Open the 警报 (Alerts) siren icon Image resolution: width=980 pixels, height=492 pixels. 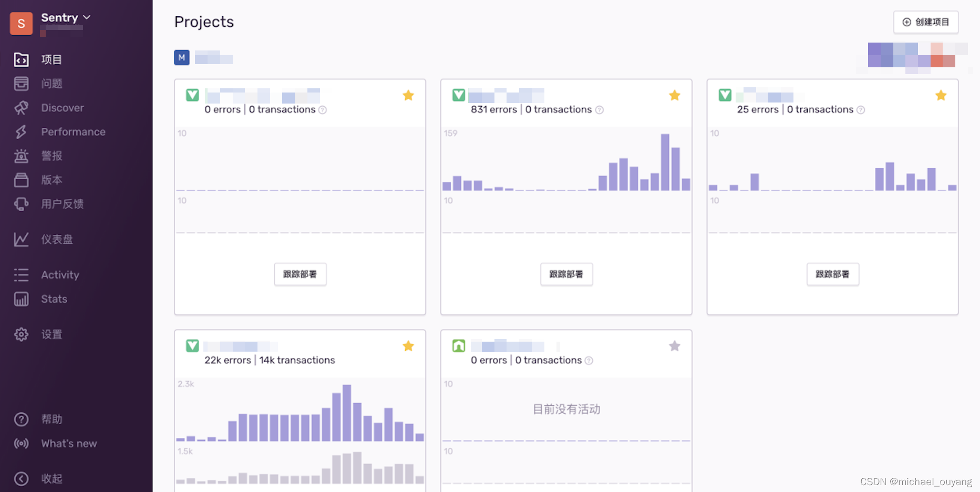[21, 156]
